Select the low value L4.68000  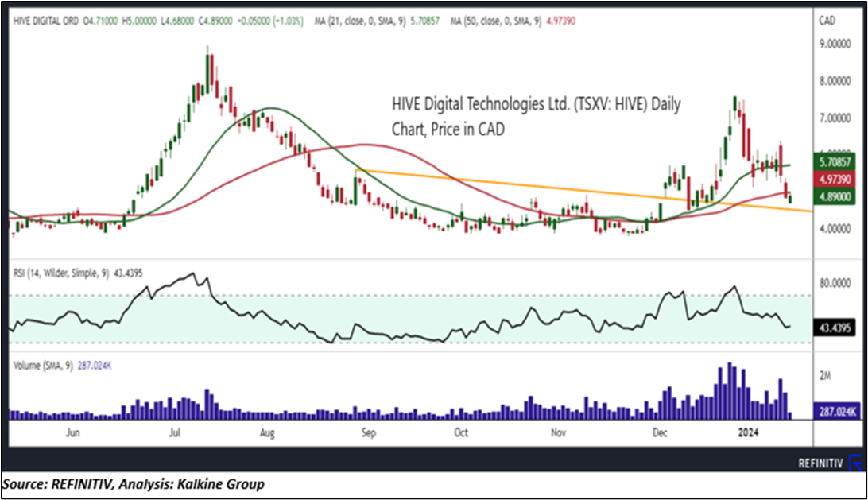click(177, 21)
